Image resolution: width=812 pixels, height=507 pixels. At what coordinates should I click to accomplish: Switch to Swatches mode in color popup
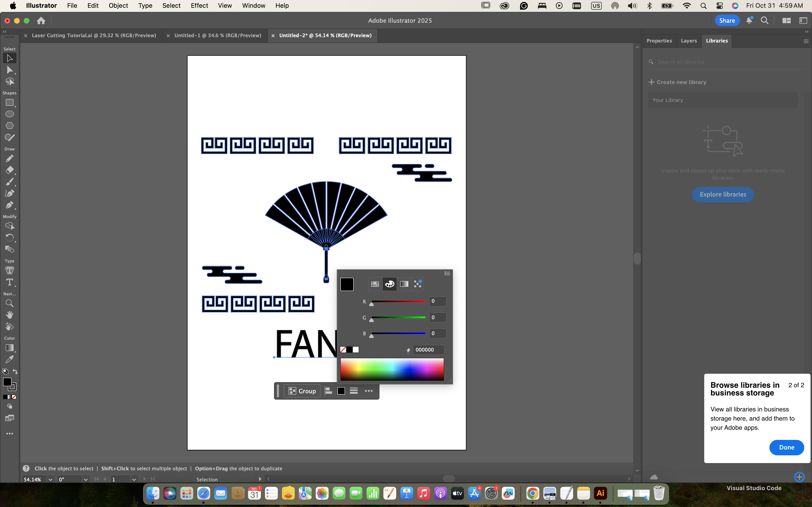(x=375, y=284)
